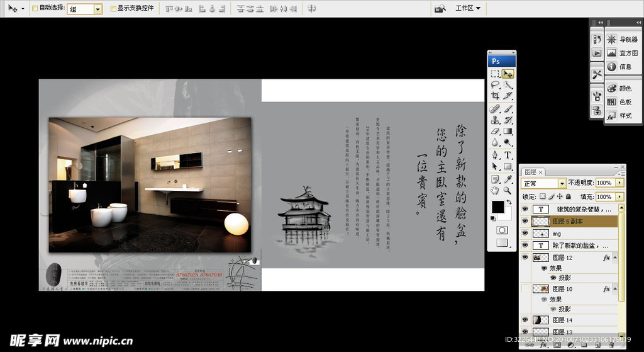Show the hidden 图层 10 layer
Screen dimensions: 644x352
coord(525,288)
